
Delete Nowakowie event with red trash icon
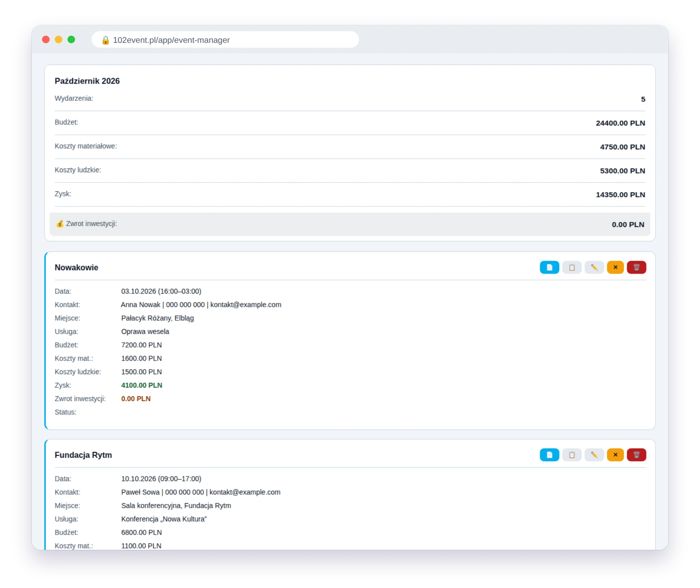coord(636,267)
